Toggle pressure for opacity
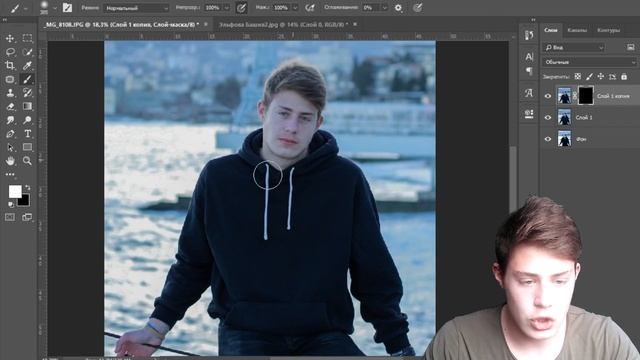Viewport: 640px width, 360px height. coord(241,8)
